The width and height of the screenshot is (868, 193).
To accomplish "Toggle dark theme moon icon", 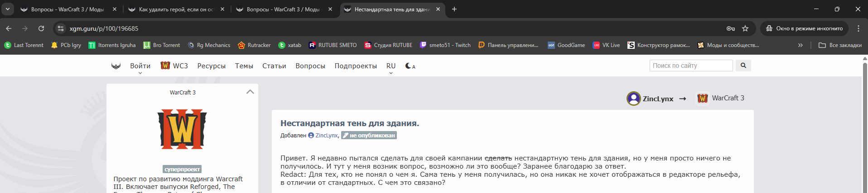I will [410, 66].
